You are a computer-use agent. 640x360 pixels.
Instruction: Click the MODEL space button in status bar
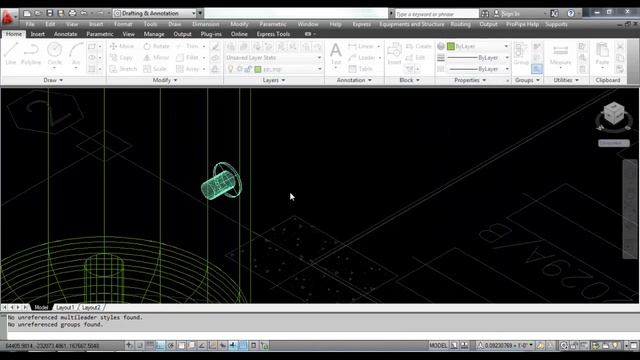point(438,346)
